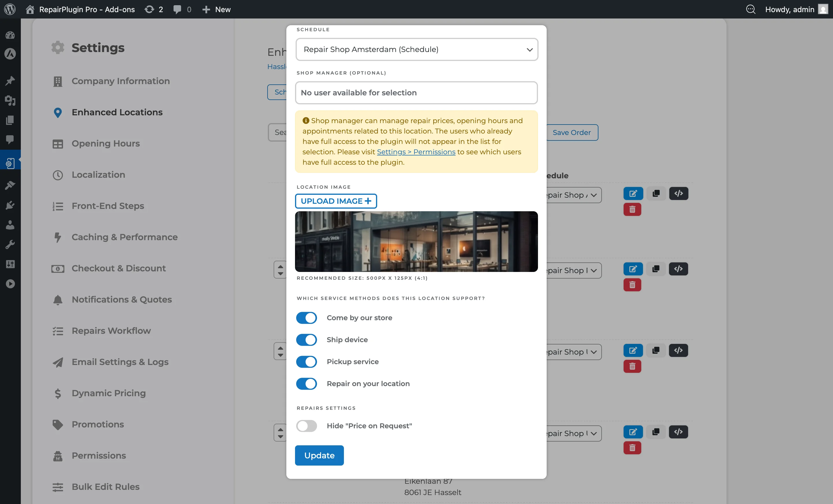
Task: Click the first row's blue edit icon
Action: point(633,194)
